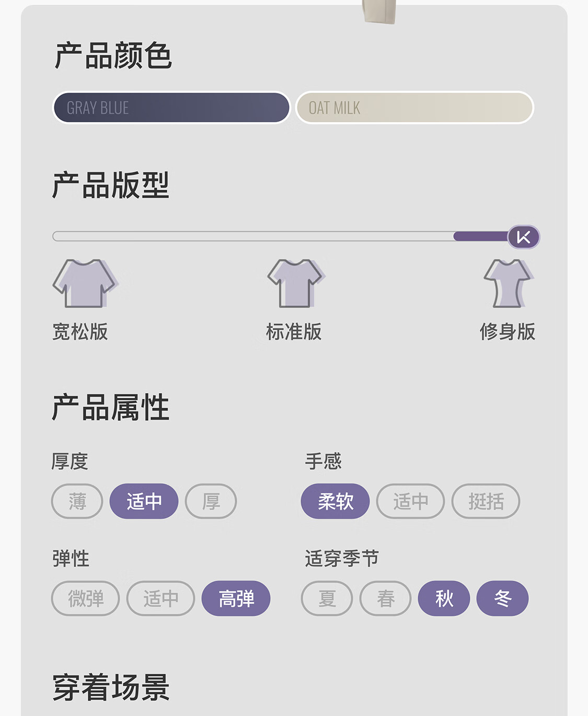Choose the 适中 hand-feel option

pos(411,501)
